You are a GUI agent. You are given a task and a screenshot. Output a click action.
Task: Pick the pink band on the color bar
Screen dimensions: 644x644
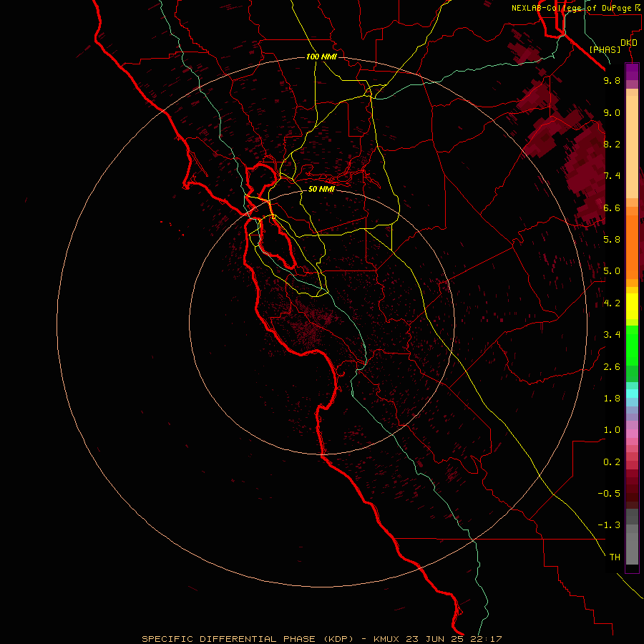[632, 434]
